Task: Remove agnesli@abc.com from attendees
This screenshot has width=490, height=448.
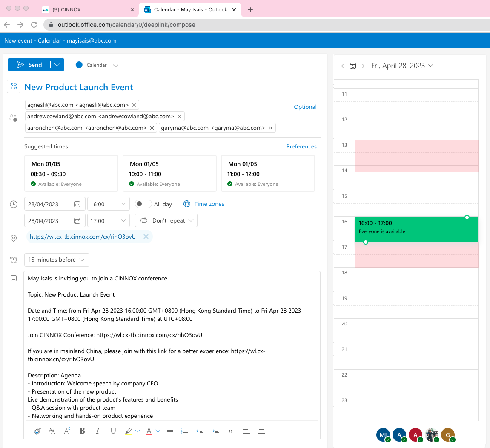Action: (x=134, y=105)
